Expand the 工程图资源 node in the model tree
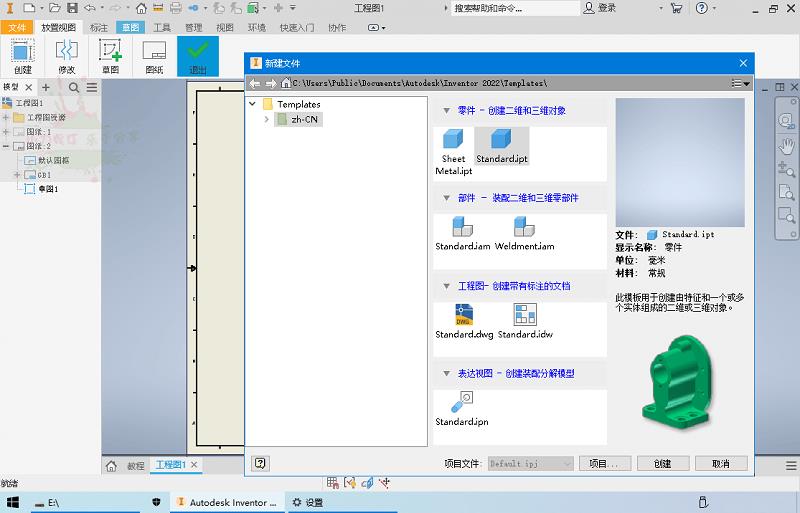Viewport: 800px width, 513px height. click(6, 117)
